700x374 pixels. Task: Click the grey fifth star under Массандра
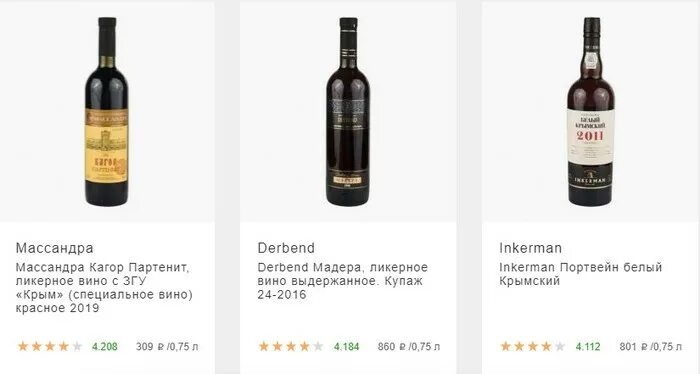tap(77, 346)
